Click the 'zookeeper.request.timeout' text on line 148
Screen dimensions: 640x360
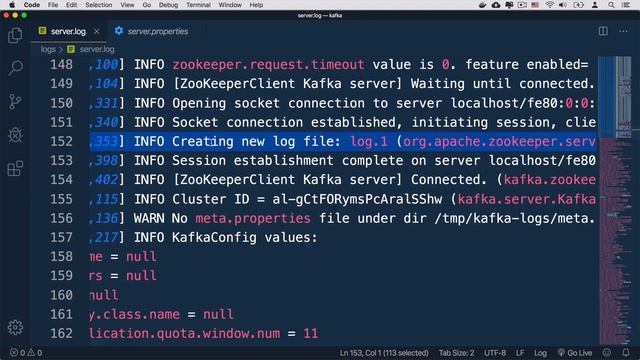(x=268, y=65)
